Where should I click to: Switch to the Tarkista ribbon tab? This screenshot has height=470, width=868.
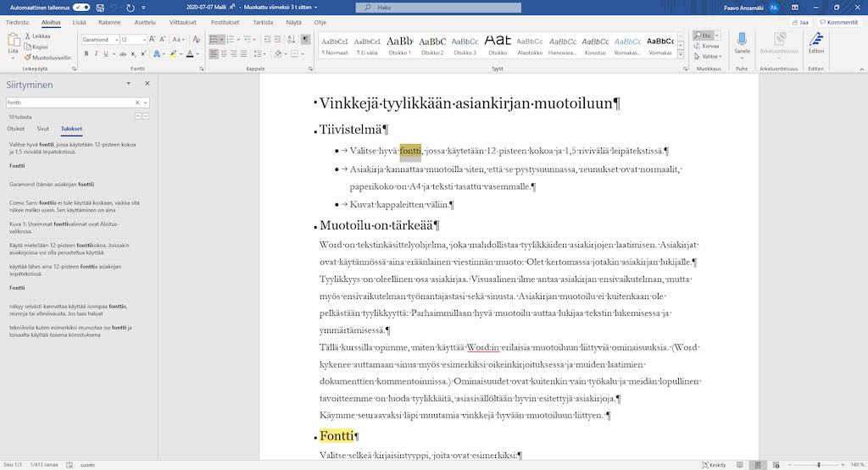263,22
